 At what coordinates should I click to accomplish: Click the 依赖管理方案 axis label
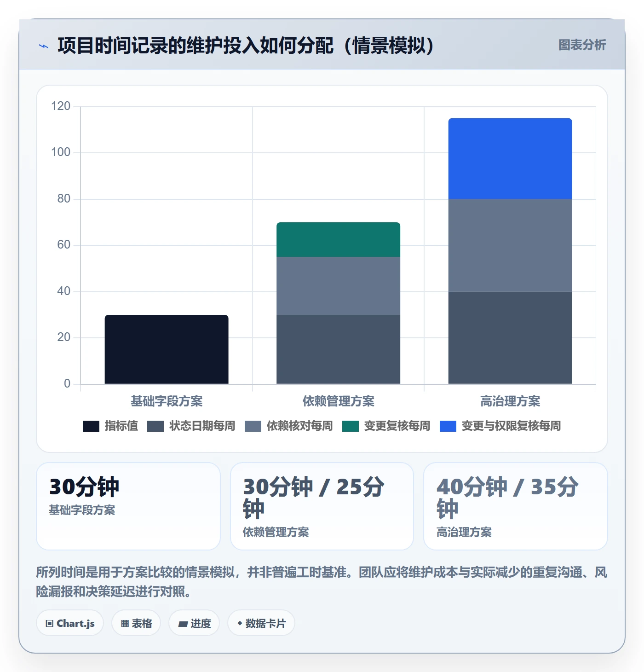click(338, 401)
